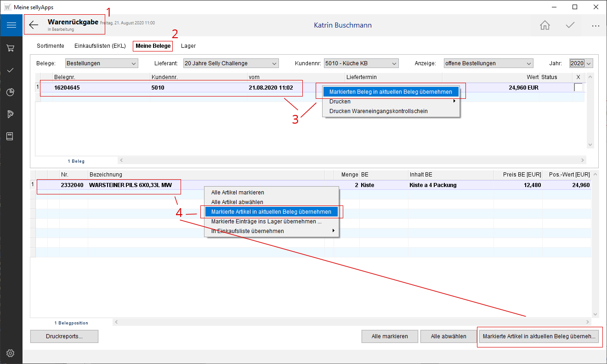The width and height of the screenshot is (607, 364).
Task: Click the book icon in sidebar
Action: coord(11,136)
